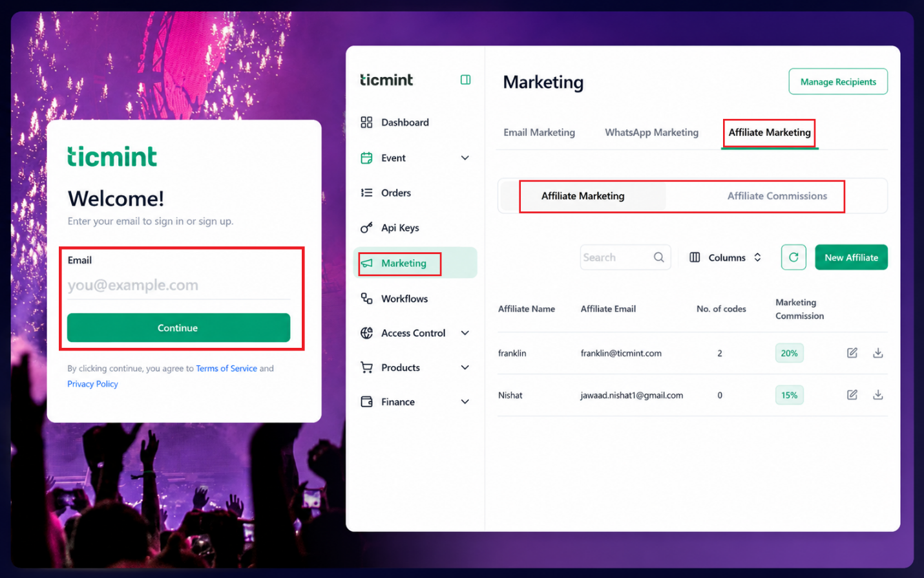This screenshot has width=924, height=578.
Task: Click the Email input field
Action: pyautogui.click(x=178, y=285)
